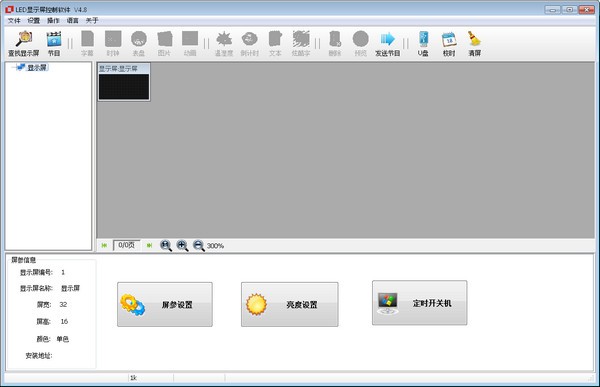
Task: Click the 显示屏编号 value 1
Action: pos(63,273)
